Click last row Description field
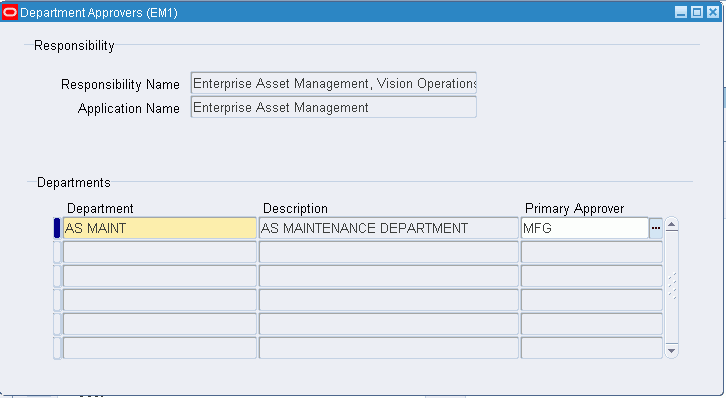The image size is (726, 398). [x=388, y=348]
